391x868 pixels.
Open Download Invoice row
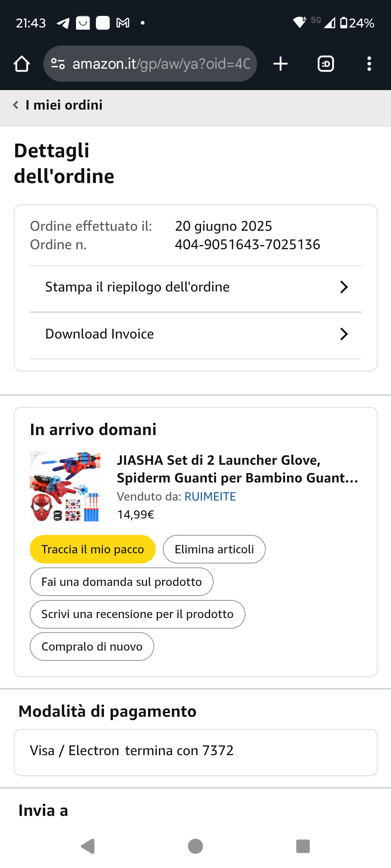tap(100, 334)
